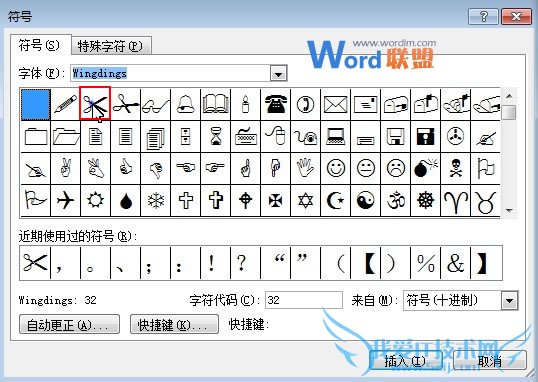Open dialog help with question mark button
Screen dimensions: 538x382
pyautogui.click(x=483, y=16)
